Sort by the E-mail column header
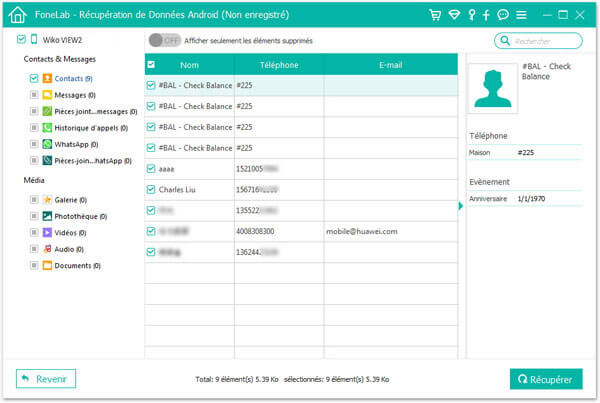 [390, 65]
